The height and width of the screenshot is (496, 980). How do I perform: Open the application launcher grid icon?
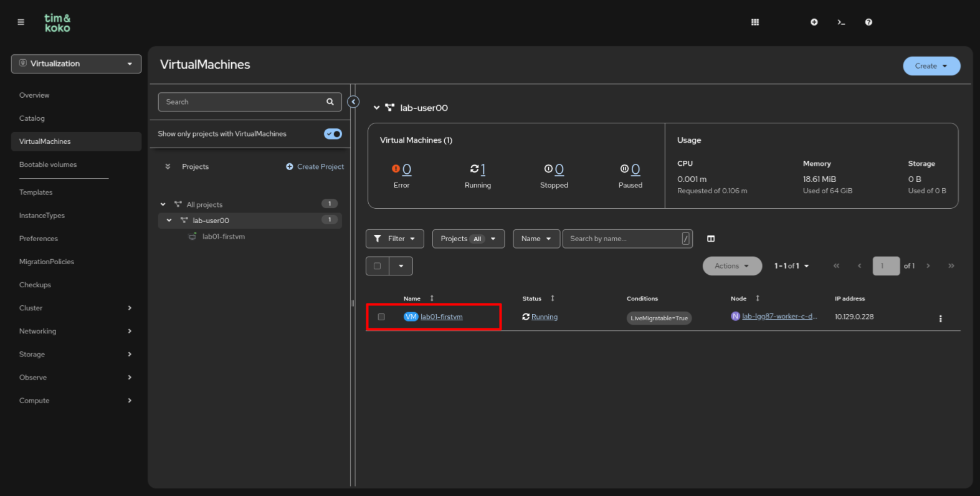754,22
